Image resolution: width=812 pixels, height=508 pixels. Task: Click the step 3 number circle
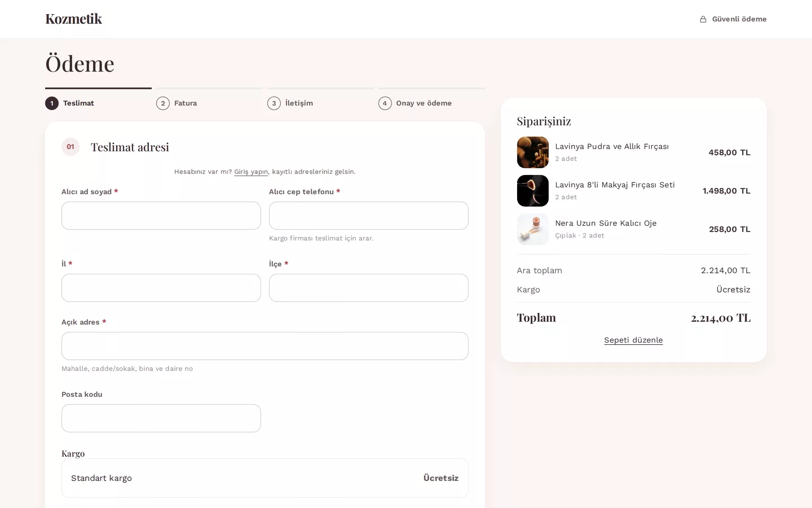coord(274,103)
